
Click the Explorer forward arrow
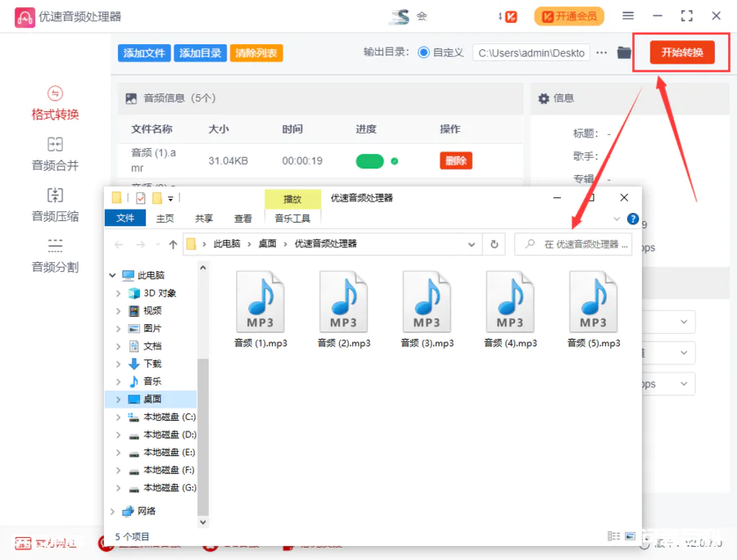pos(140,244)
